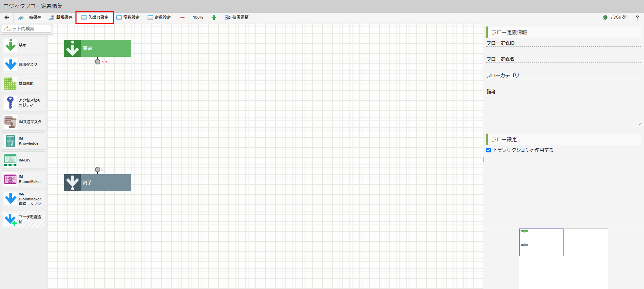The height and width of the screenshot is (289, 644).
Task: Click the red minus zoom-out icon
Action: [182, 17]
